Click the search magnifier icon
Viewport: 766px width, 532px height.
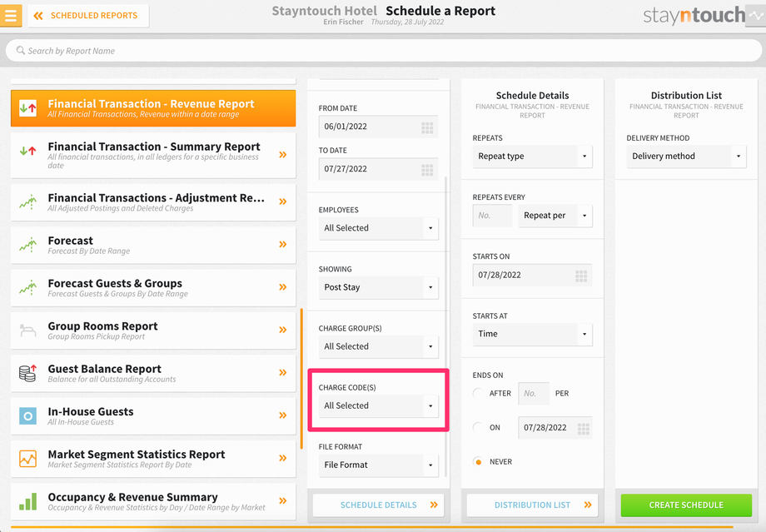tap(21, 50)
